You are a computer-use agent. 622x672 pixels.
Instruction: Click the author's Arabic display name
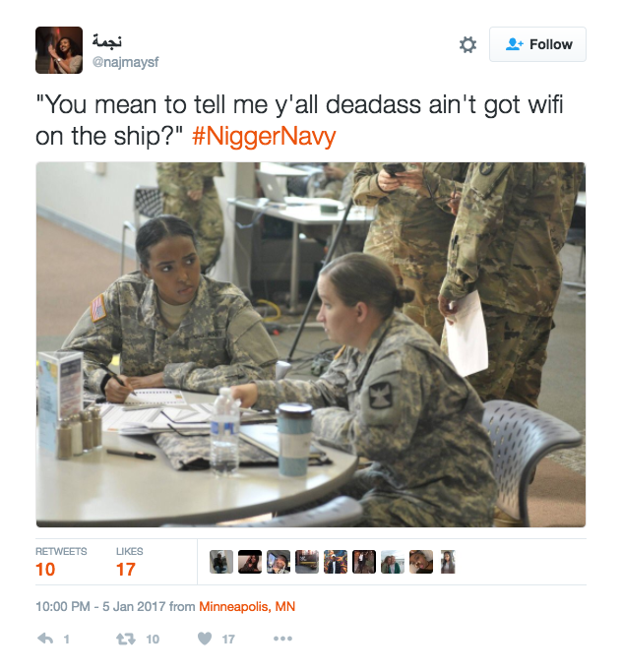point(107,40)
